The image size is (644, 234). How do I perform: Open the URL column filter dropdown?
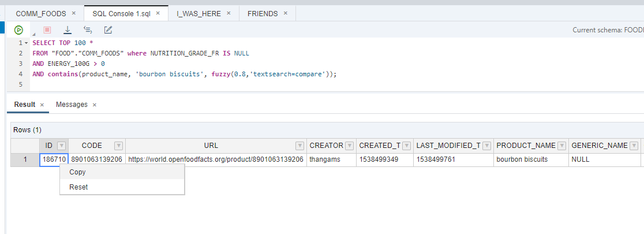pos(300,146)
